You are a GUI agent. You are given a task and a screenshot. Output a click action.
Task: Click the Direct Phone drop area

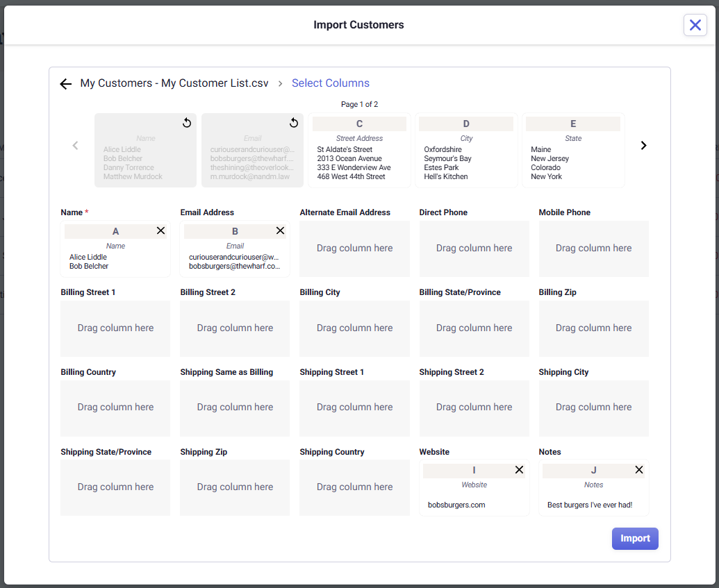tap(474, 249)
